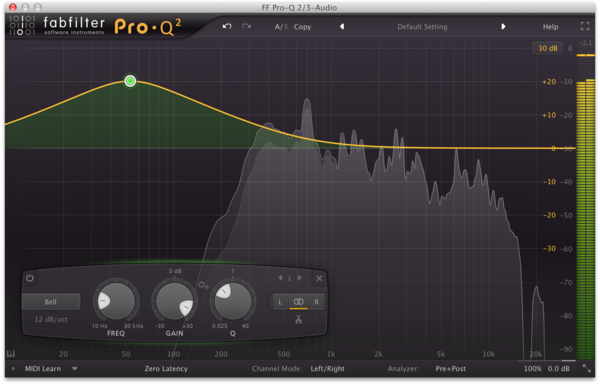Click the Copy button

pos(302,27)
